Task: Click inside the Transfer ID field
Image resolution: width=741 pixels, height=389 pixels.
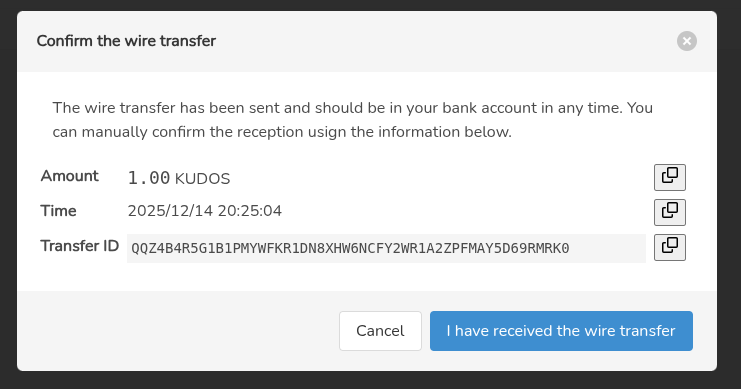Action: [386, 248]
